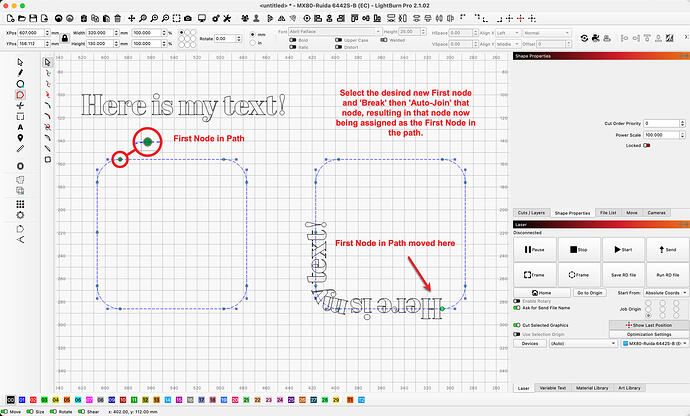Click the Width input field

coord(100,33)
